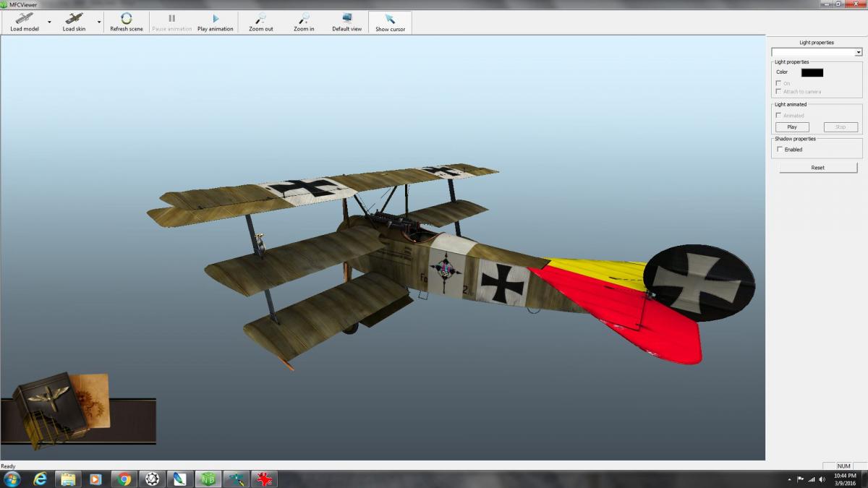Viewport: 868px width, 488px height.
Task: Pick the black light Color swatch
Action: coord(812,72)
